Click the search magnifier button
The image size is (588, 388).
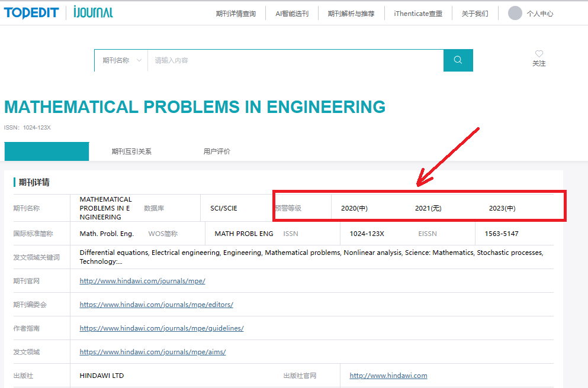coord(458,60)
